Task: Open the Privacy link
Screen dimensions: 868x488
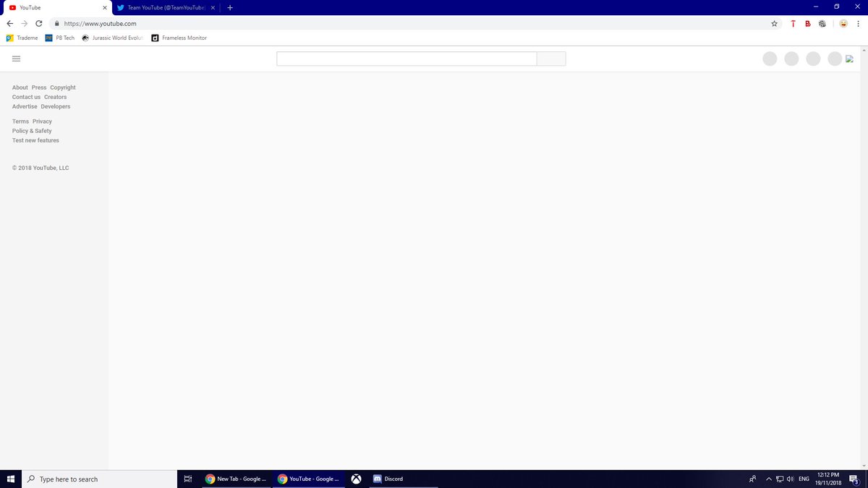Action: click(x=42, y=121)
